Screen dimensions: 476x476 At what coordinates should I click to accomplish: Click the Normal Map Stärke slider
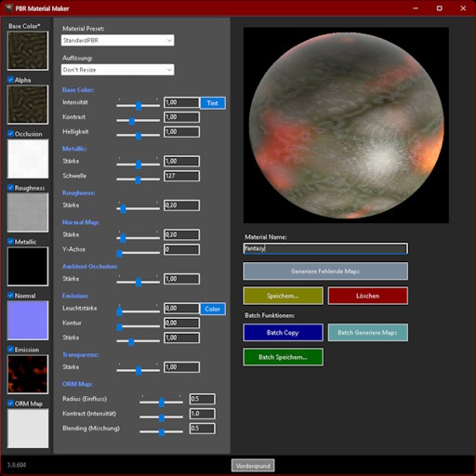coord(139,237)
